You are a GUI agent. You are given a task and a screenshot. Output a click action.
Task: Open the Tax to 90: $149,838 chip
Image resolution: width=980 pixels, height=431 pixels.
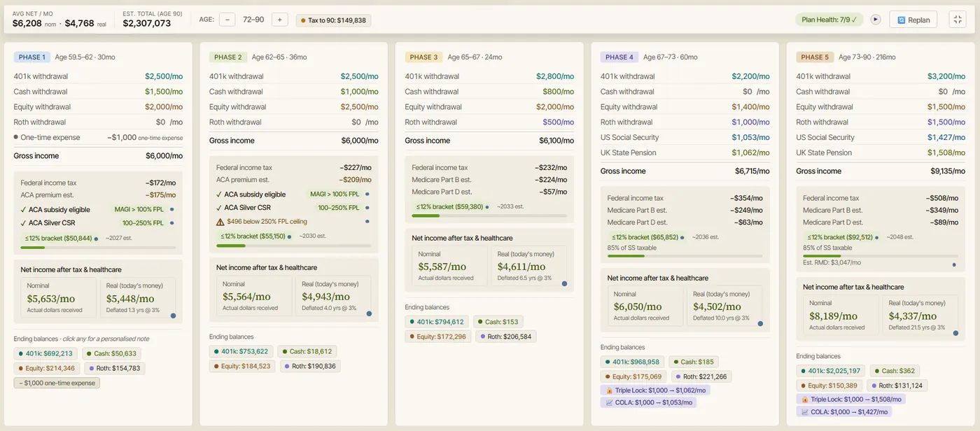333,20
